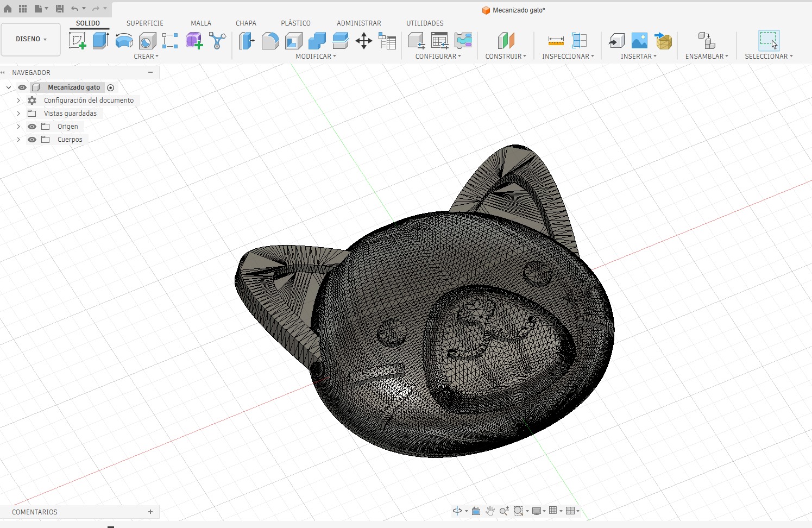Click the Home data panel icon
The image size is (812, 528).
[x=8, y=9]
